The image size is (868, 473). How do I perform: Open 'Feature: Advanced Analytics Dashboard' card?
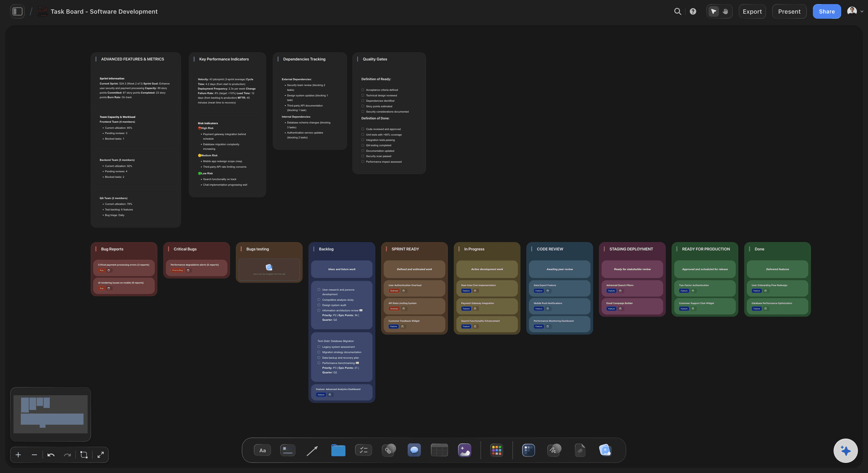click(342, 392)
